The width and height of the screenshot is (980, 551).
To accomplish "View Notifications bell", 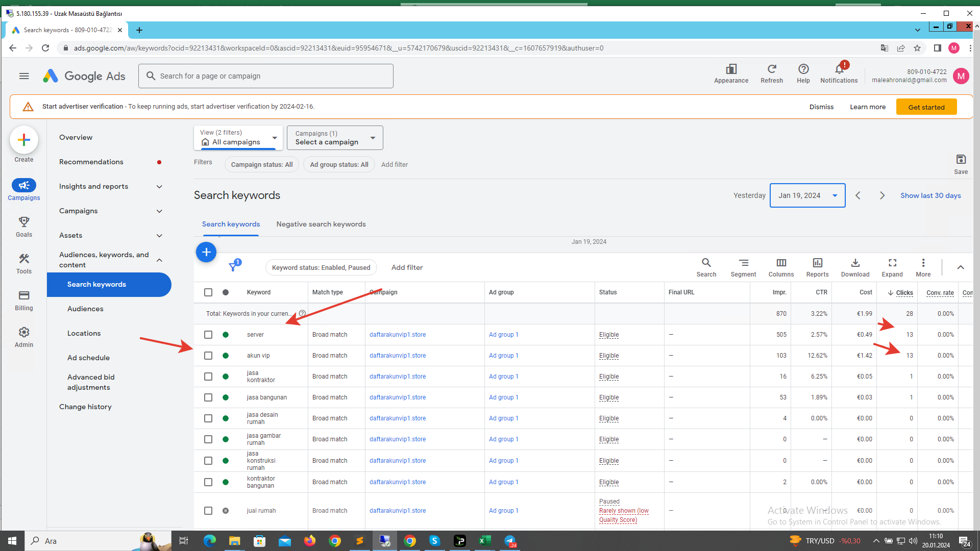I will click(839, 74).
